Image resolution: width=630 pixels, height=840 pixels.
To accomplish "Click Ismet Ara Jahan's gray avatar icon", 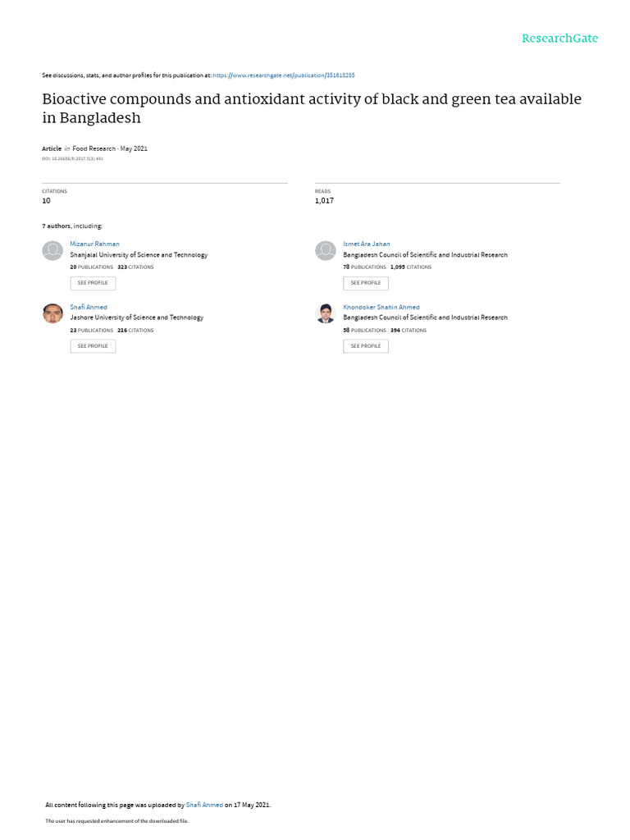I will click(x=325, y=250).
